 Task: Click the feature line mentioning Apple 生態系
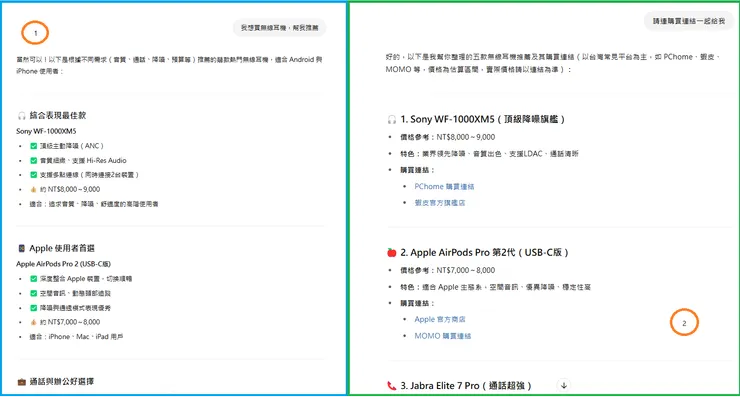(x=496, y=287)
